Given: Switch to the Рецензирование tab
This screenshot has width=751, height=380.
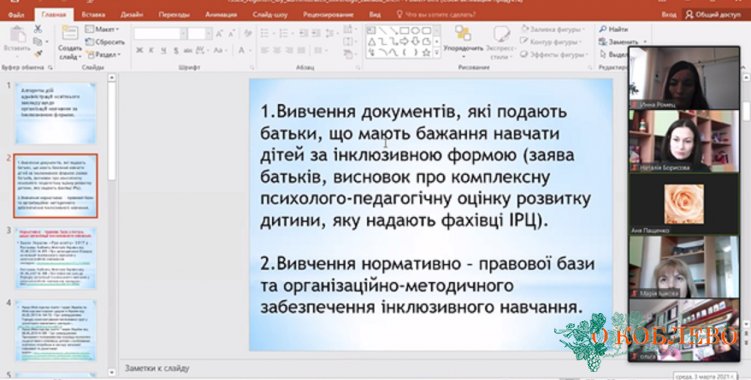Looking at the screenshot, I should click(328, 15).
